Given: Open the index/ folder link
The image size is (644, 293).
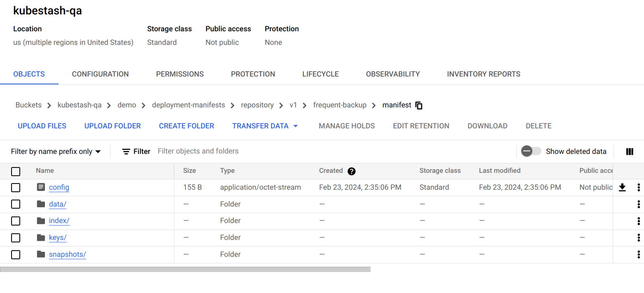Looking at the screenshot, I should coord(59,221).
